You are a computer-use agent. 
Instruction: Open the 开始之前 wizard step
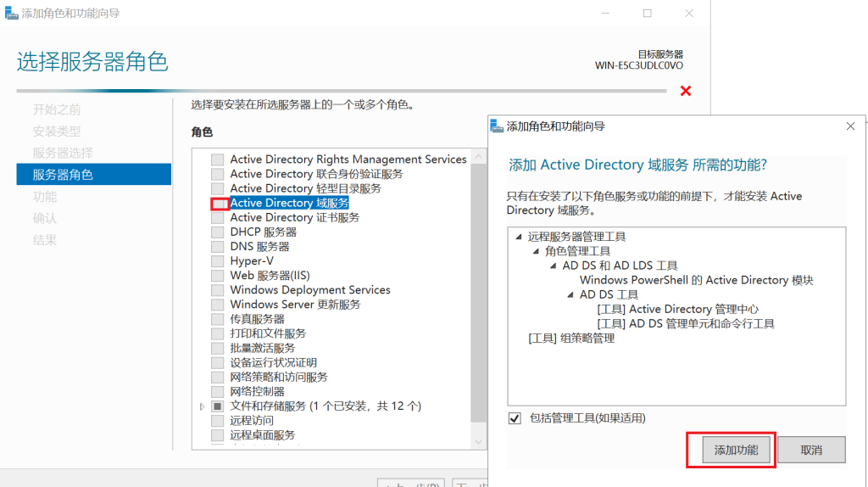click(x=57, y=109)
